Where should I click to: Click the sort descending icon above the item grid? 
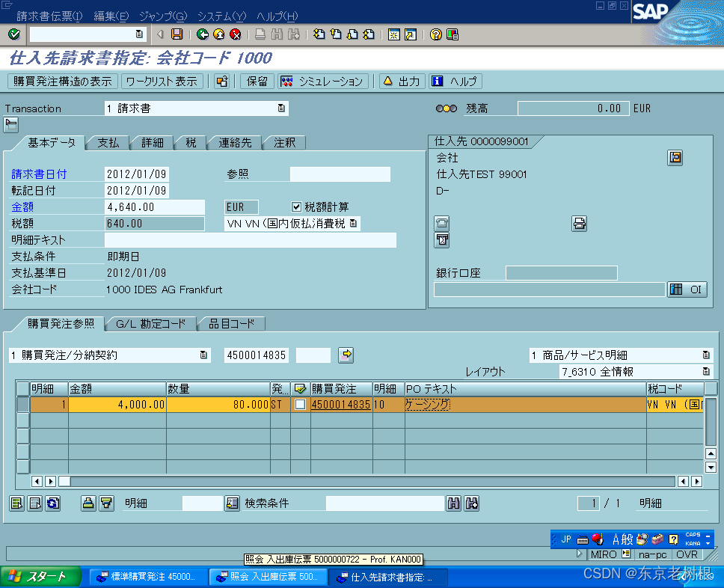pos(105,503)
